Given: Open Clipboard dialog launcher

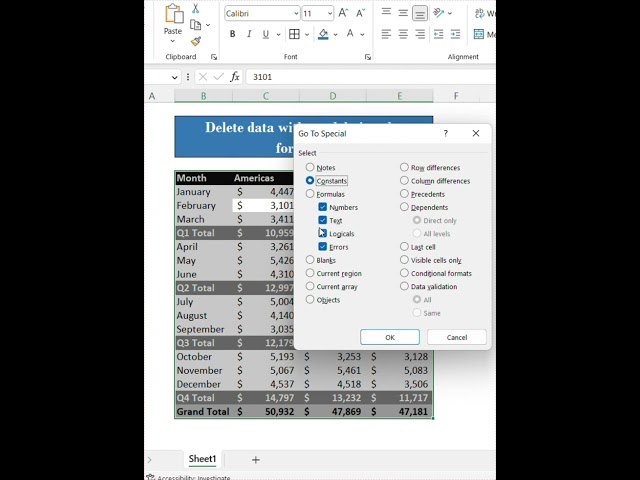Looking at the screenshot, I should (214, 57).
